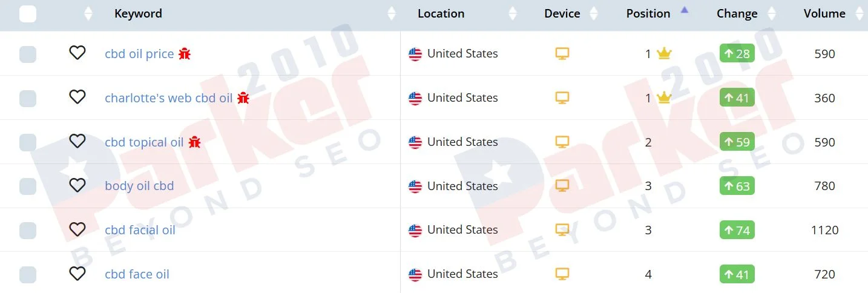The width and height of the screenshot is (868, 293).
Task: Click the Location column header
Action: coord(441,13)
